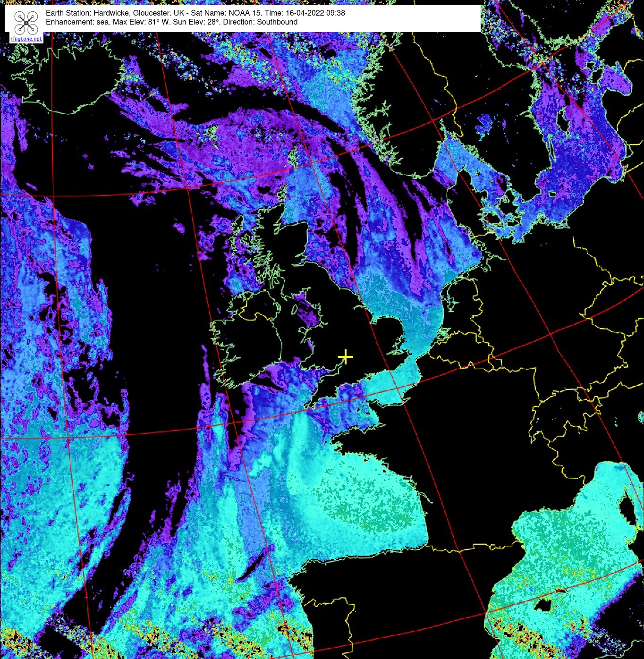
Task: Click the yellow crosshair station marker
Action: click(x=346, y=357)
